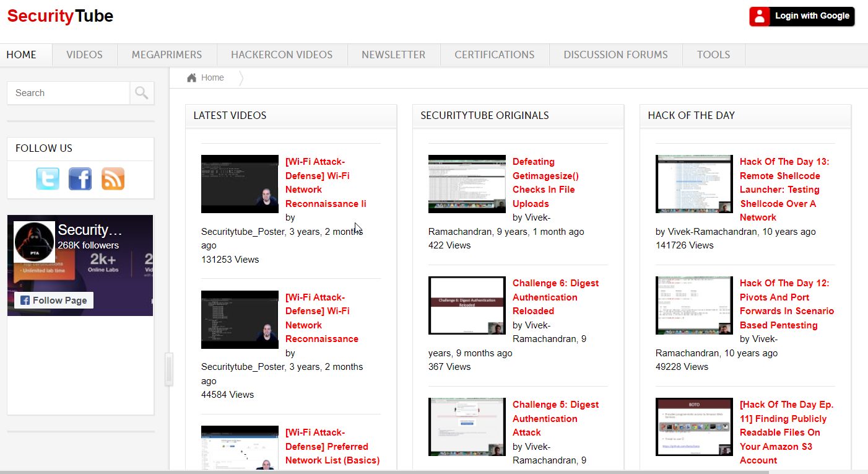The width and height of the screenshot is (868, 474).
Task: Open the Facebook follow icon
Action: click(80, 179)
